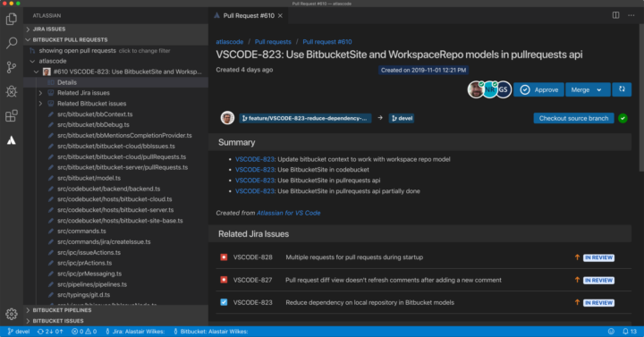Open the Manage gear menu
Viewport: 644px width, 337px height.
12,314
